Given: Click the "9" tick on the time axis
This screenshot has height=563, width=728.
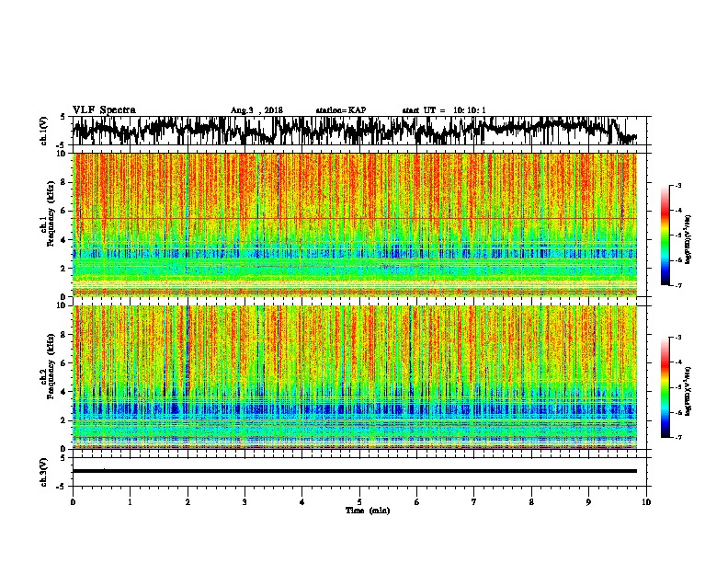Looking at the screenshot, I should point(588,502).
